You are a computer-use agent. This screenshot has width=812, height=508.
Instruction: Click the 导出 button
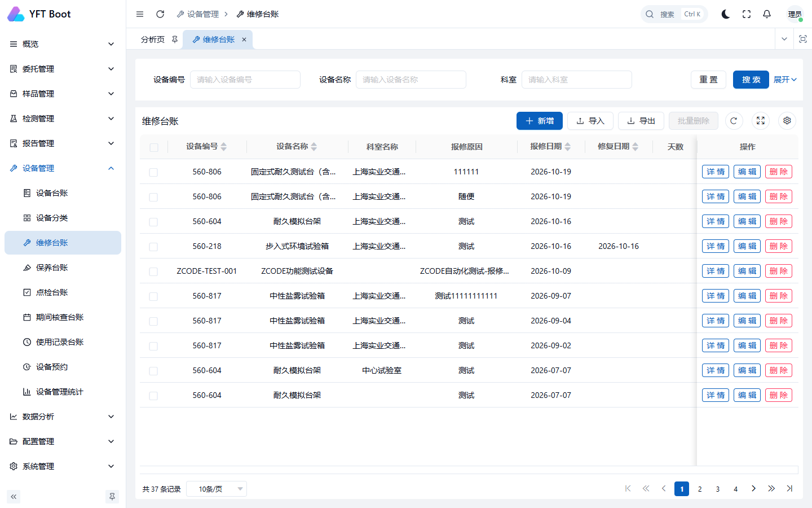point(641,121)
